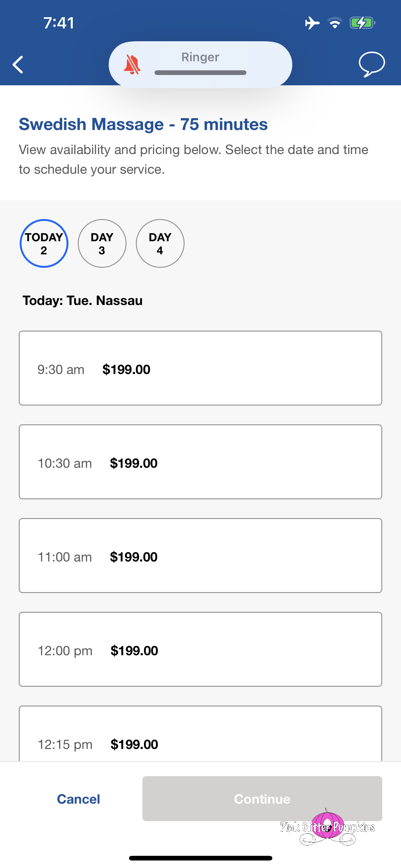Tap the airplane mode status icon
The width and height of the screenshot is (401, 868).
pyautogui.click(x=312, y=23)
